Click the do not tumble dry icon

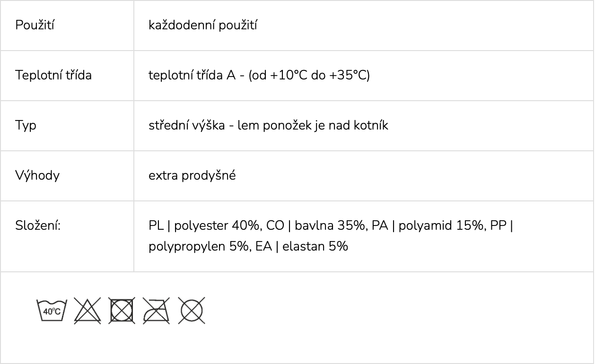coord(122,311)
